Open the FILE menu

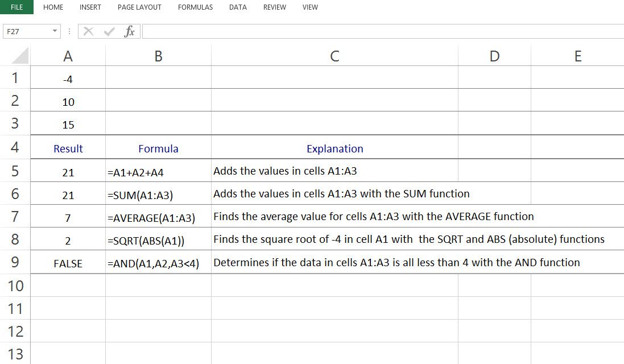click(x=15, y=7)
